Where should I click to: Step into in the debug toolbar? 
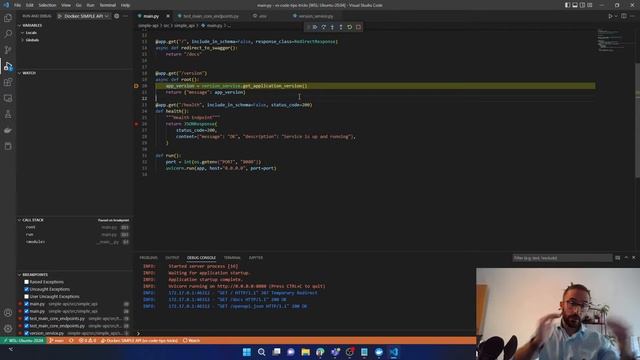click(332, 27)
